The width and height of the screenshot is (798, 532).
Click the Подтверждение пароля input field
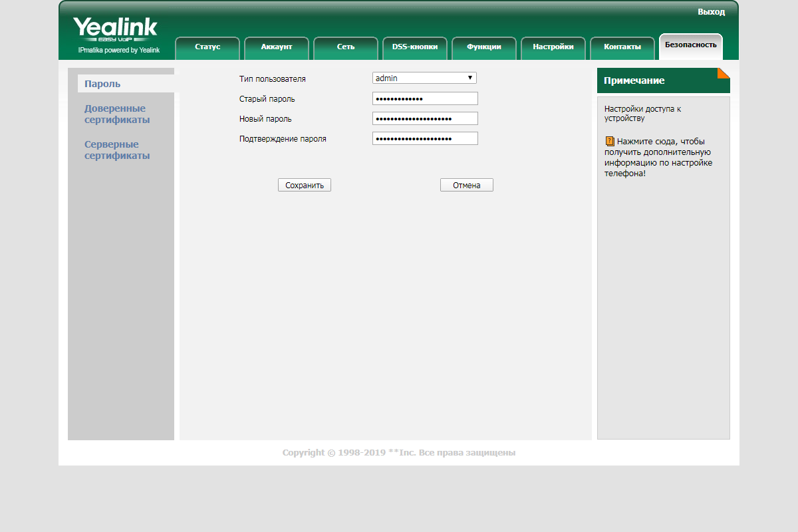[x=425, y=138]
